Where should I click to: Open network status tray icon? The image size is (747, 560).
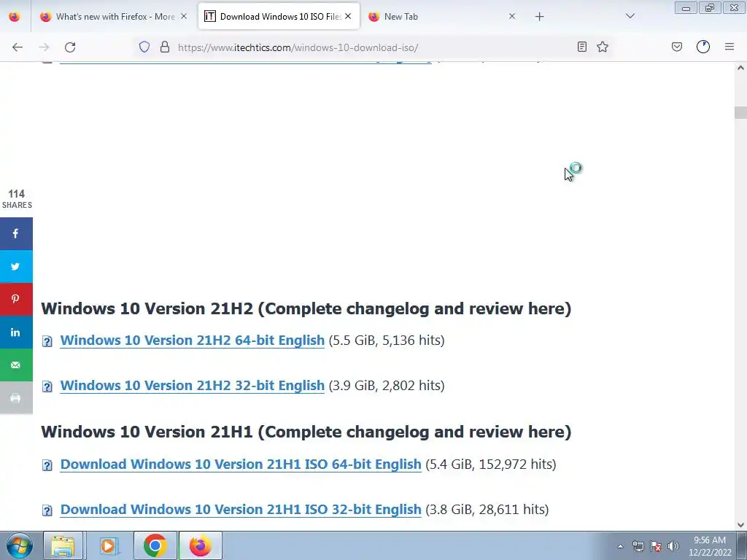(638, 546)
